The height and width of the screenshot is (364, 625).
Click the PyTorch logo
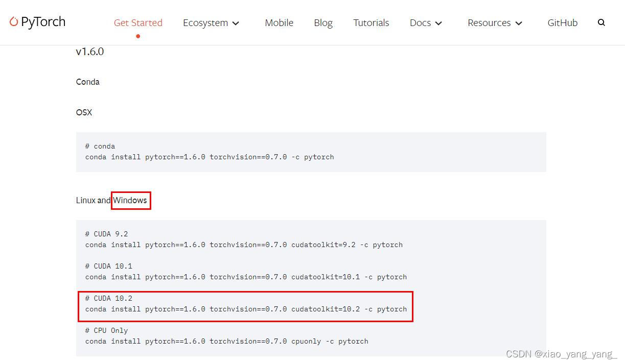coord(37,22)
